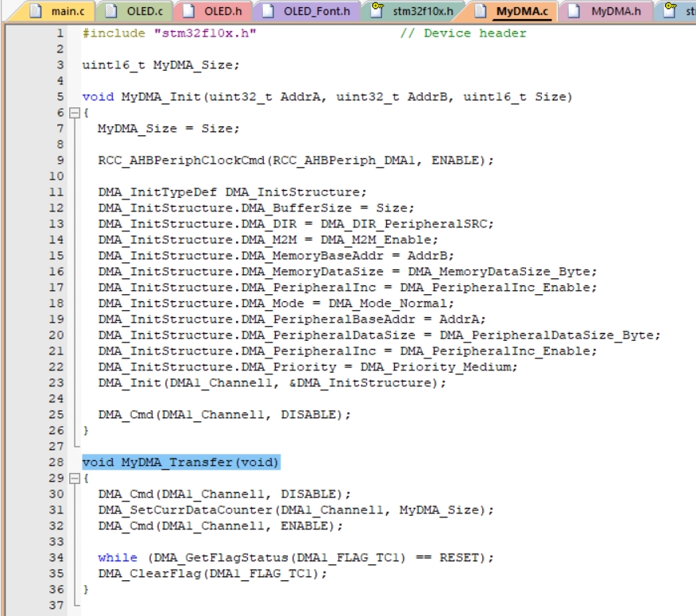696x616 pixels.
Task: Click the DMA_PeripheralInc line on line 21
Action: tap(347, 351)
